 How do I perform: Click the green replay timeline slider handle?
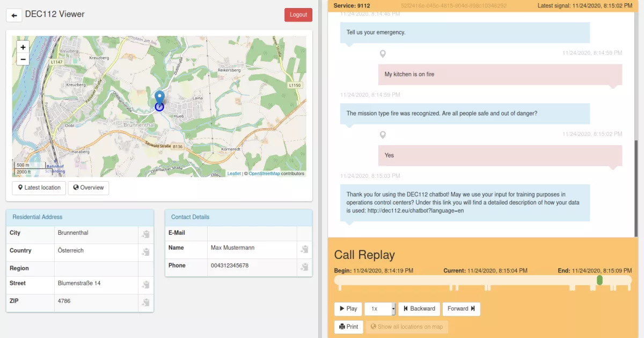[599, 281]
